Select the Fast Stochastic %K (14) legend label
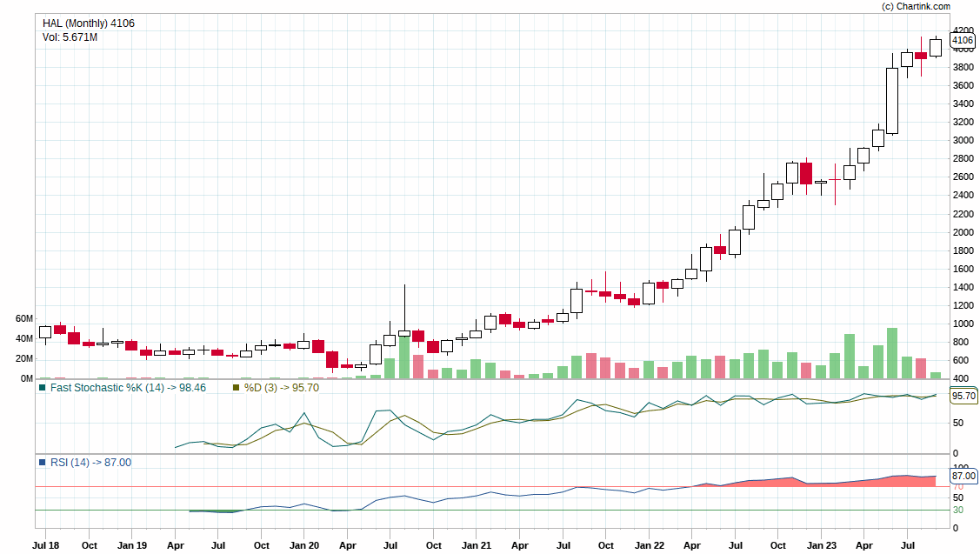Viewport: 980px width, 554px height. point(128,388)
